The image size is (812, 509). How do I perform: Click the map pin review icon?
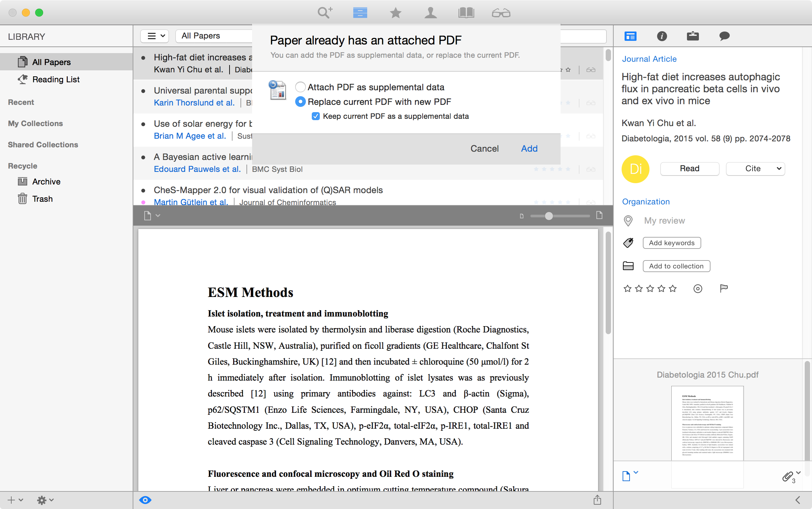click(628, 221)
